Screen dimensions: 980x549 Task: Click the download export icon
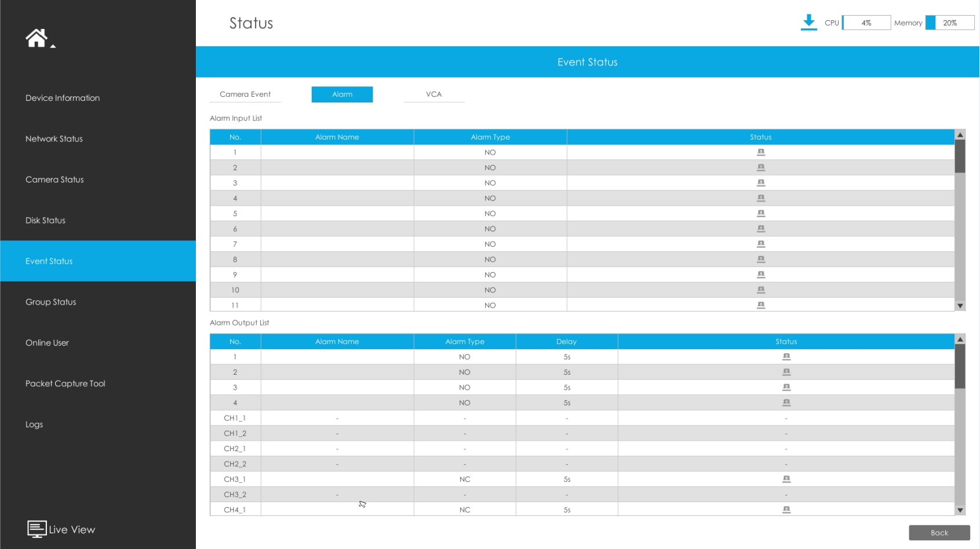(808, 23)
